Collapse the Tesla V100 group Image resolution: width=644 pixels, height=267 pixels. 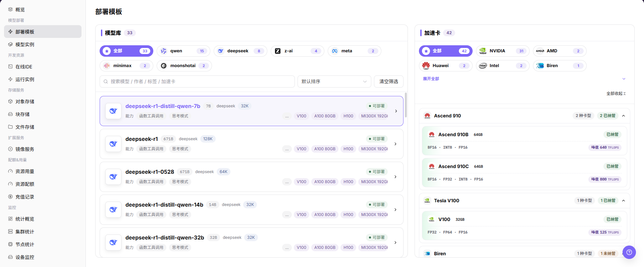(x=624, y=201)
